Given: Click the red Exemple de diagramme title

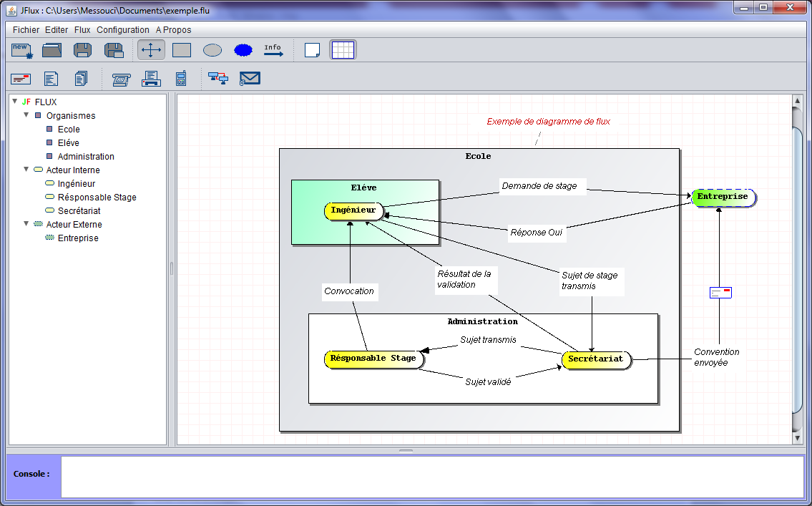Looking at the screenshot, I should (x=549, y=122).
